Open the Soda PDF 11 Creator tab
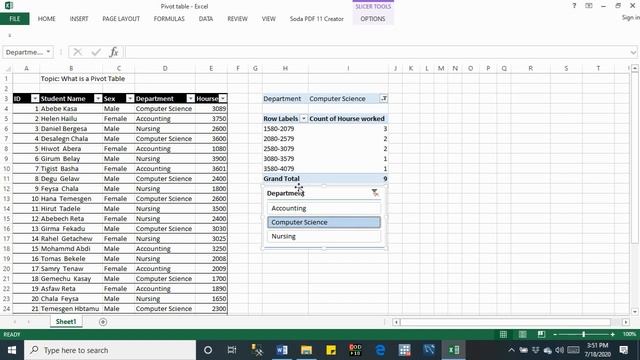The image size is (640, 360). point(316,19)
